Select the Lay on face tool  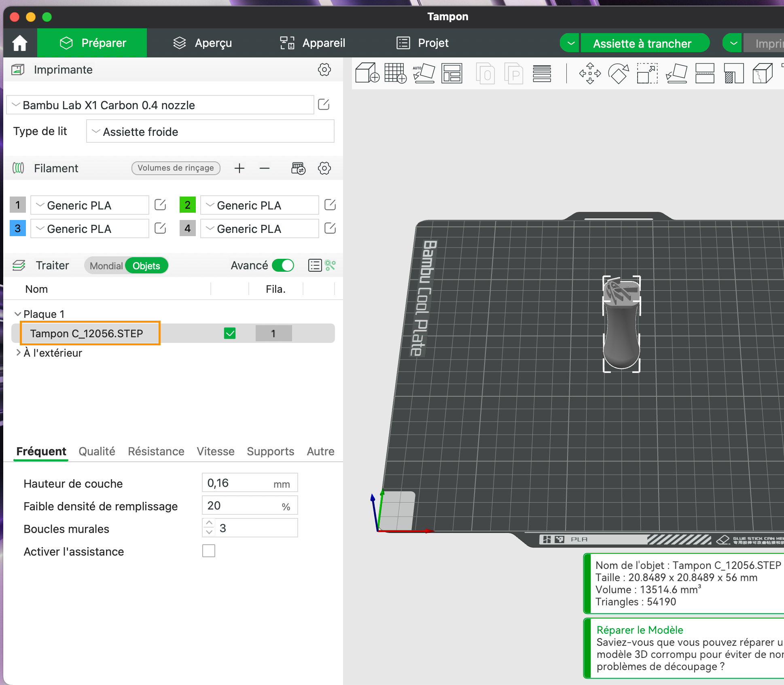point(676,73)
